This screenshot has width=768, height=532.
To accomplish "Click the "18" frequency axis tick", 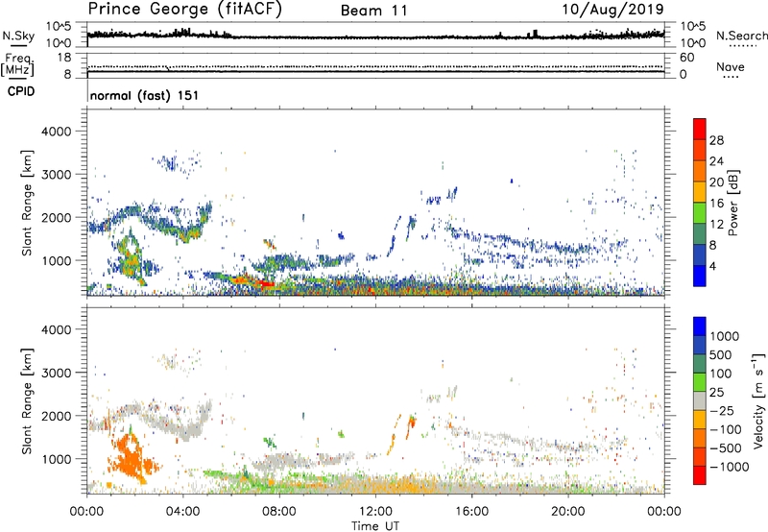I will (x=64, y=58).
